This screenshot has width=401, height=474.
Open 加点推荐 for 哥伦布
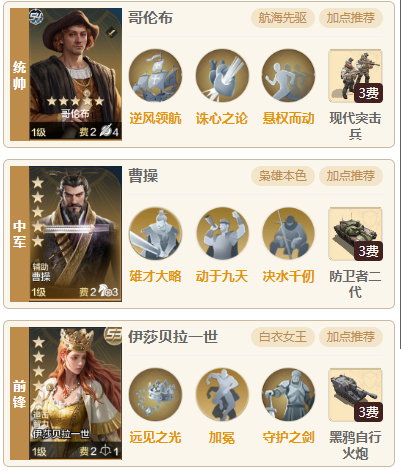coord(351,18)
